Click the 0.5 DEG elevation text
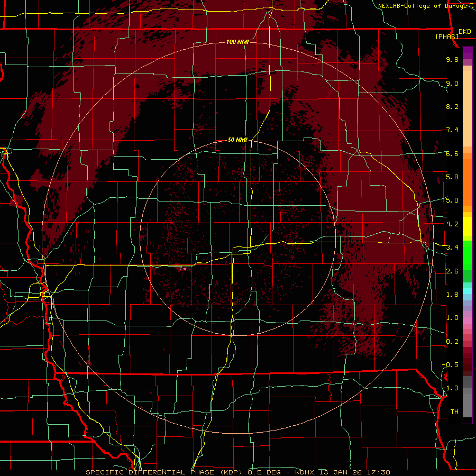 point(264,472)
